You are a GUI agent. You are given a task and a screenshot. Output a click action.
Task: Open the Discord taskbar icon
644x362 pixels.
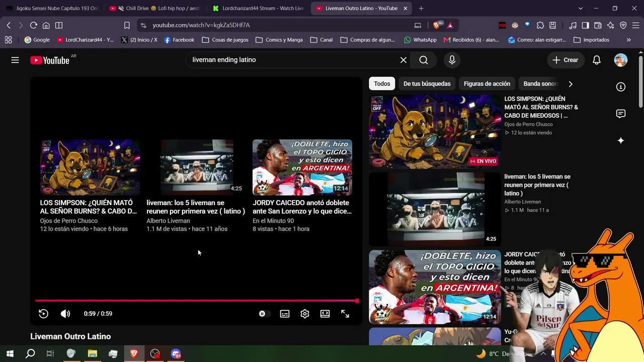coord(176,353)
